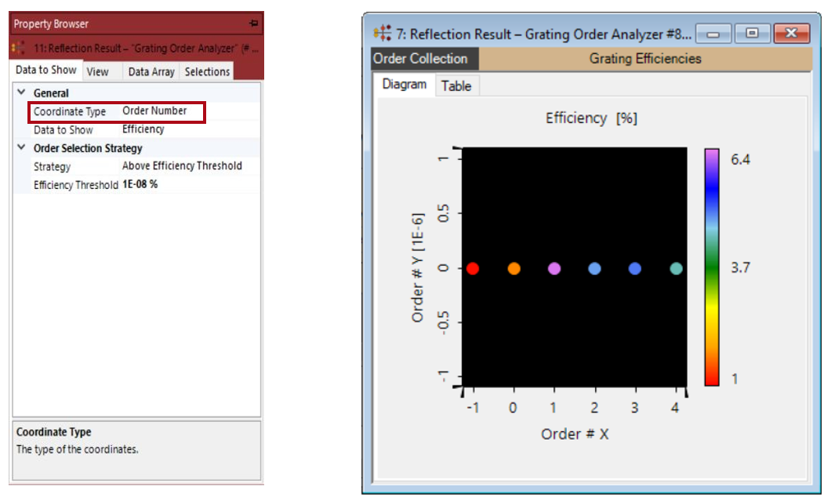The height and width of the screenshot is (504, 831).
Task: Edit the Efficiency Threshold 1E-08 % field
Action: (x=140, y=184)
